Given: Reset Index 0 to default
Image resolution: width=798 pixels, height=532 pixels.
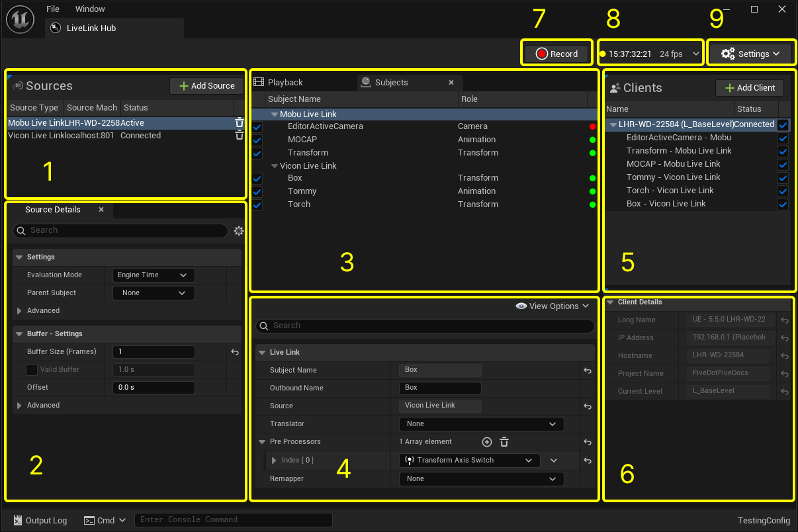Looking at the screenshot, I should (x=587, y=461).
